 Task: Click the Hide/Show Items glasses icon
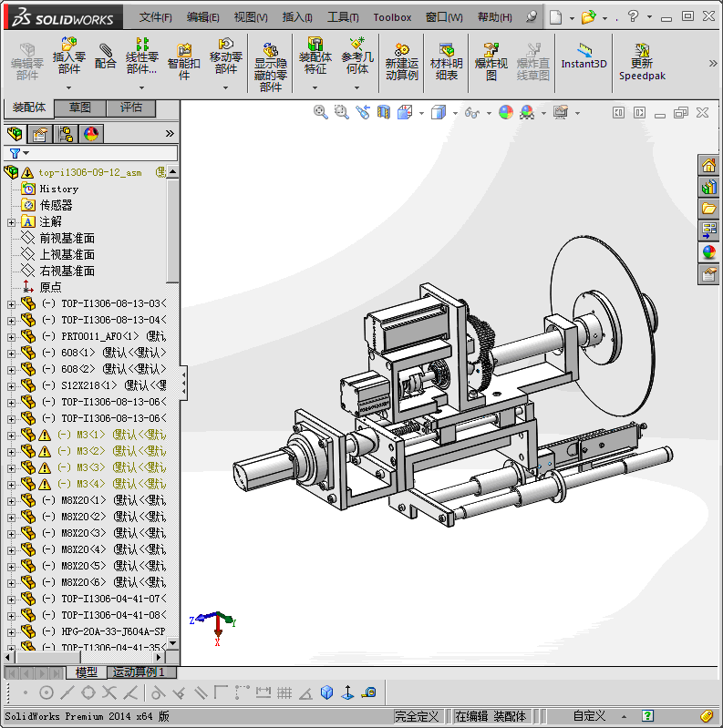click(x=472, y=112)
